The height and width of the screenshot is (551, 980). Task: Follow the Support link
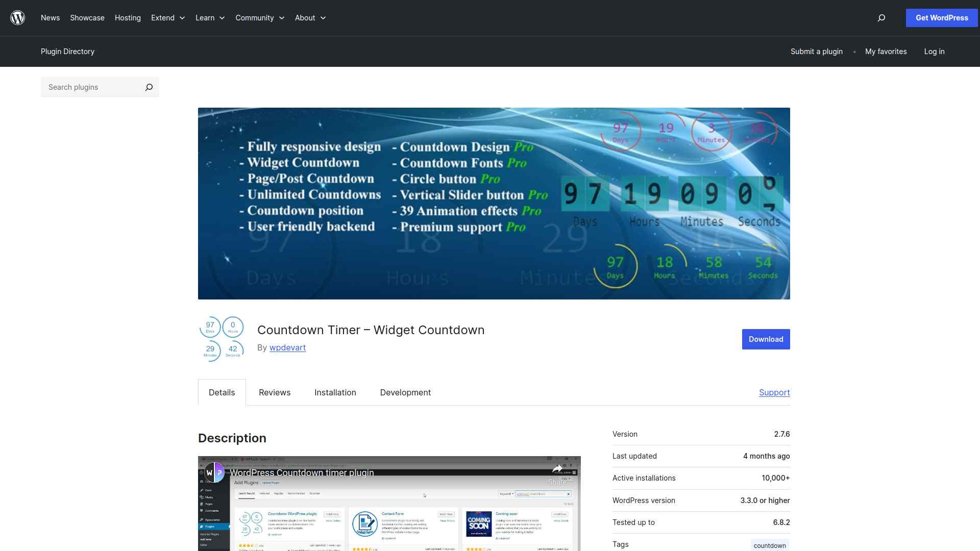pyautogui.click(x=774, y=392)
